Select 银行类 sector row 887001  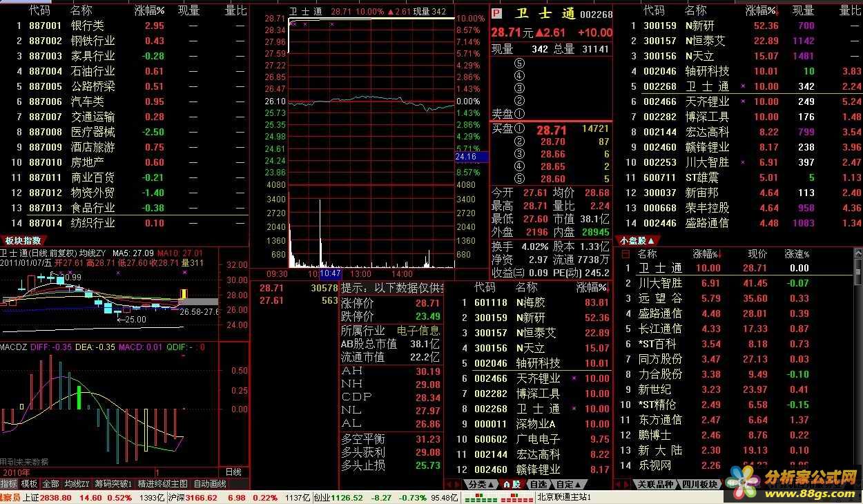(124, 26)
